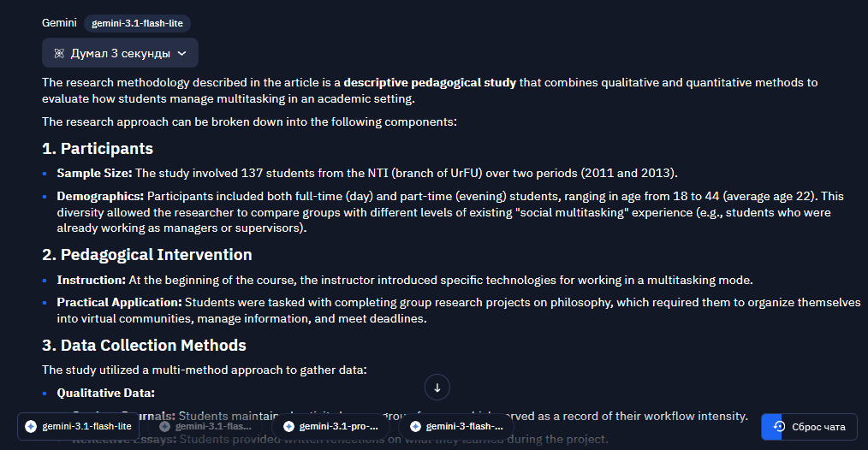Click the scroll-down arrow circle button
The image size is (868, 450).
pyautogui.click(x=437, y=388)
